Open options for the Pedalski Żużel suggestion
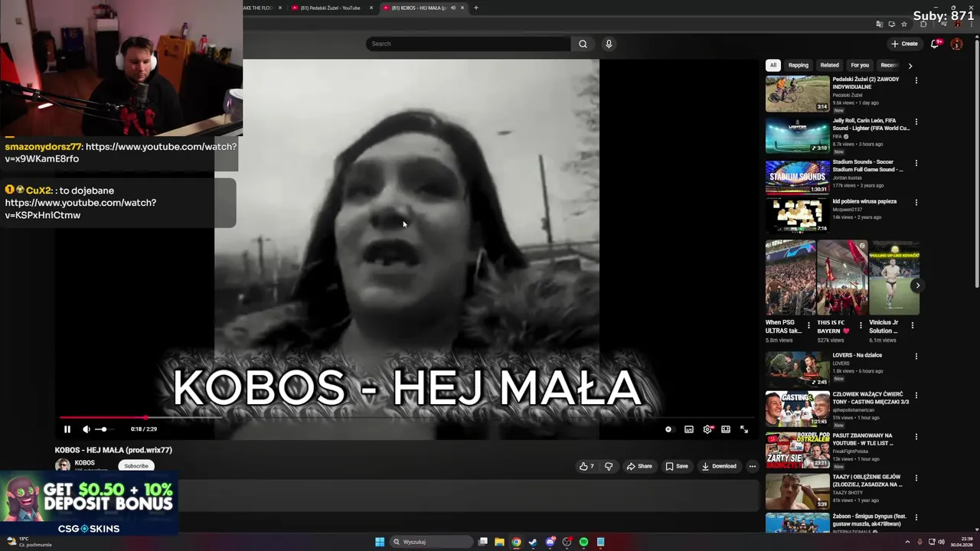 pos(916,80)
